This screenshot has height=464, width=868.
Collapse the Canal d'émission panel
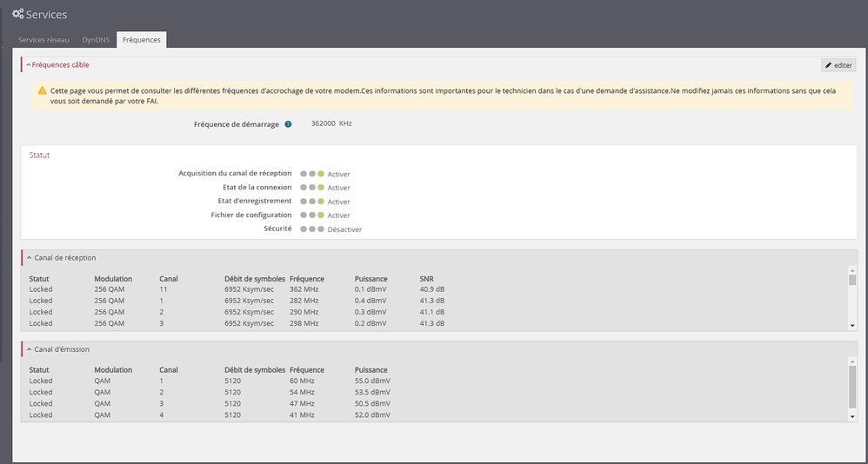pos(29,348)
